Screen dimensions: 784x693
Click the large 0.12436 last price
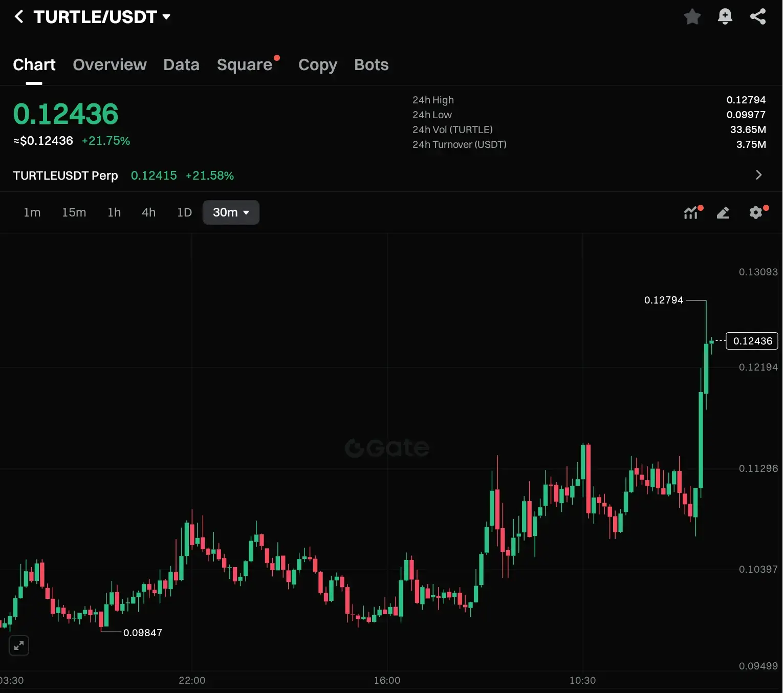(66, 114)
